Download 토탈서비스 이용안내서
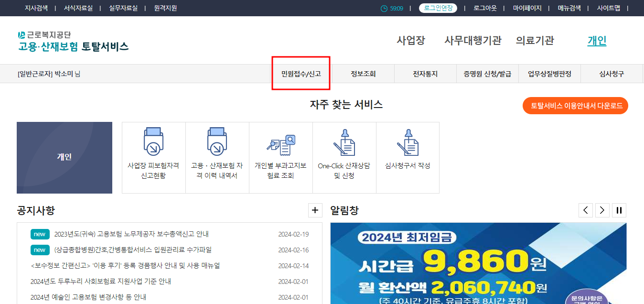 [576, 106]
